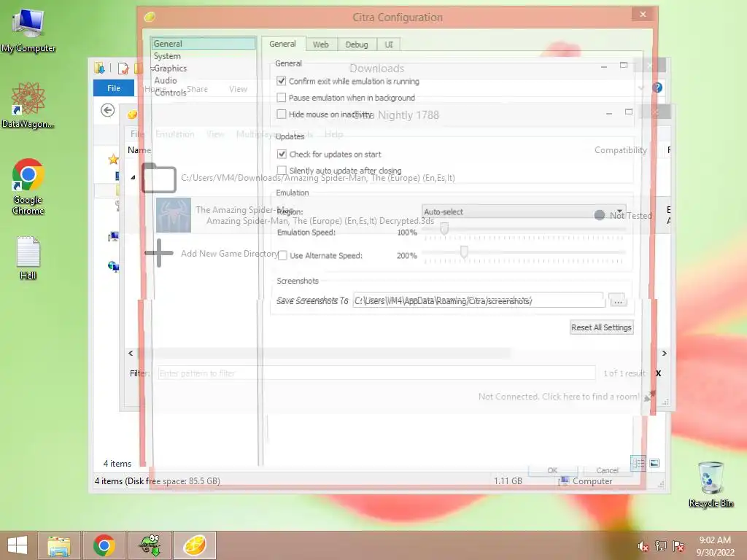Select General in configuration list
Screen dimensions: 747x560
204,43
